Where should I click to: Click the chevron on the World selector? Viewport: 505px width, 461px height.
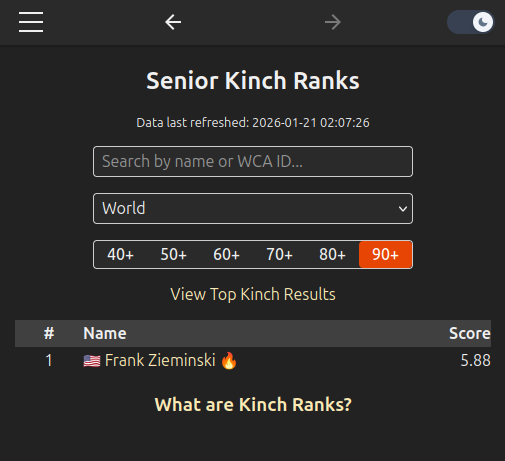click(x=403, y=209)
